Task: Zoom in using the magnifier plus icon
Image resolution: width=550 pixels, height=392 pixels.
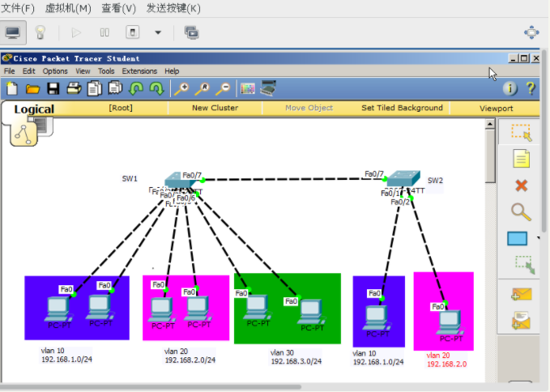Action: [x=181, y=89]
